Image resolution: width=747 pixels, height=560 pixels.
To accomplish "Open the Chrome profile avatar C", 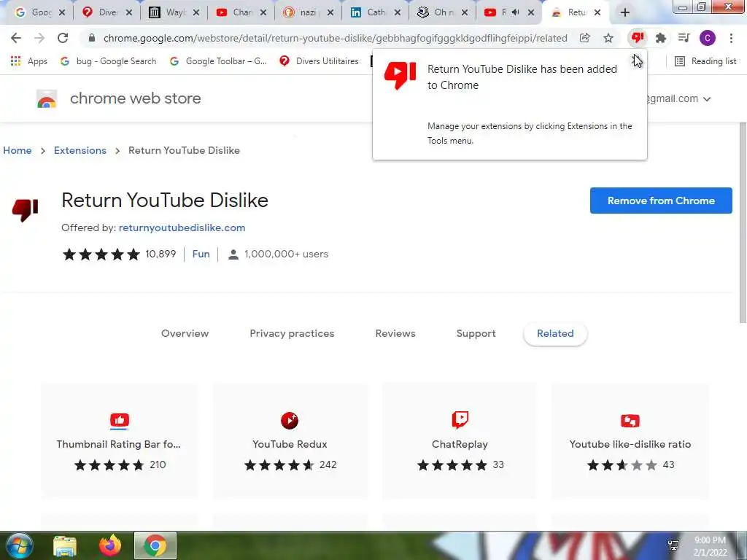I will pyautogui.click(x=708, y=38).
